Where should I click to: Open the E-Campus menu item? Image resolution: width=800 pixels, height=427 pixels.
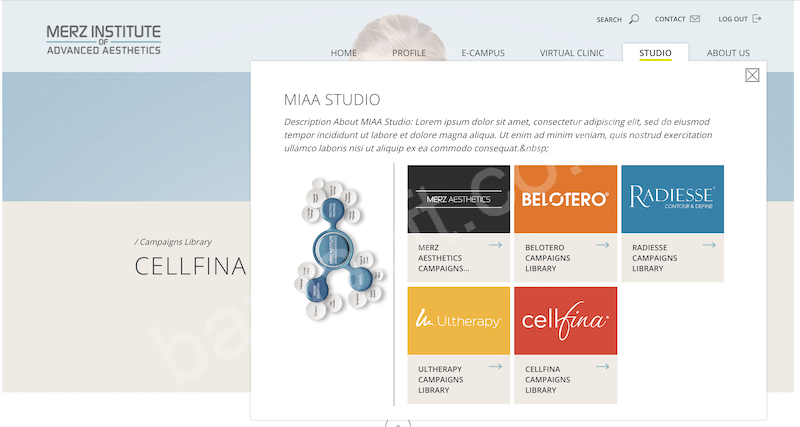[x=483, y=53]
